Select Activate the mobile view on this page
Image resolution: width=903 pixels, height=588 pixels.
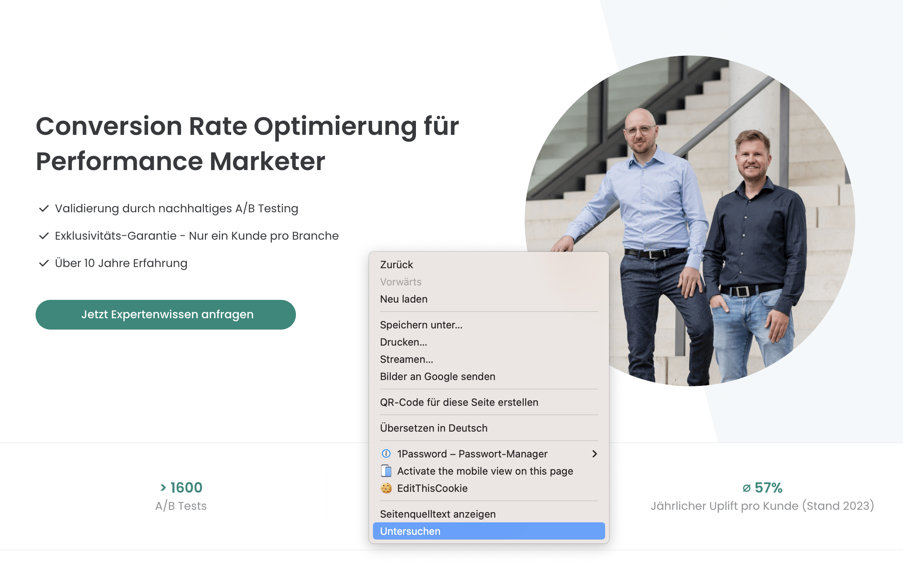point(489,471)
